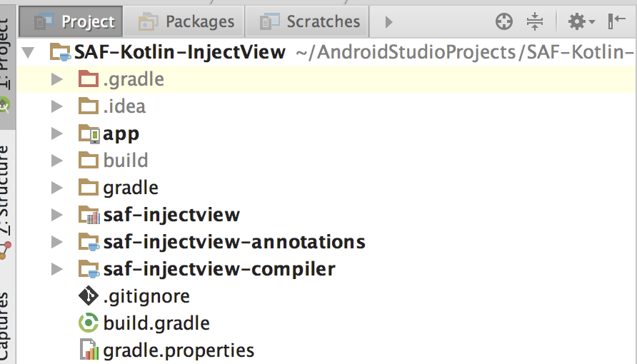Open the Captures side panel

[6, 325]
